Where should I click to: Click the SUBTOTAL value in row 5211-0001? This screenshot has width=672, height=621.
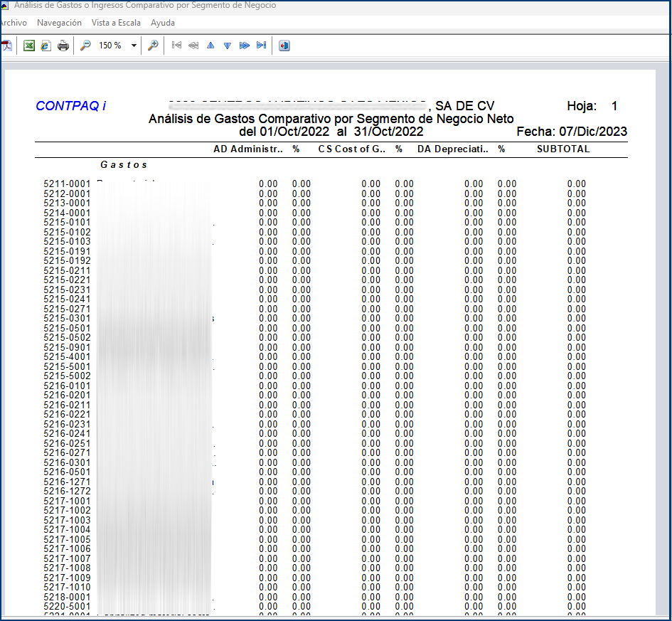tap(577, 184)
